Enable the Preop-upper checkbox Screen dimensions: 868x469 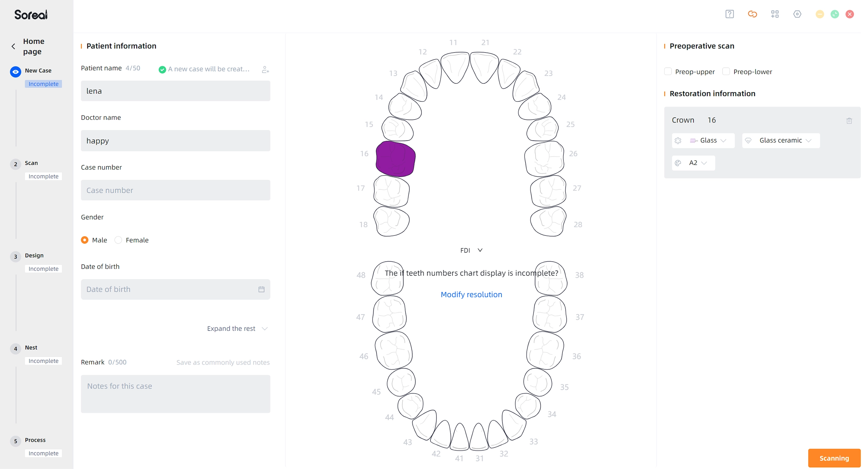click(x=668, y=72)
